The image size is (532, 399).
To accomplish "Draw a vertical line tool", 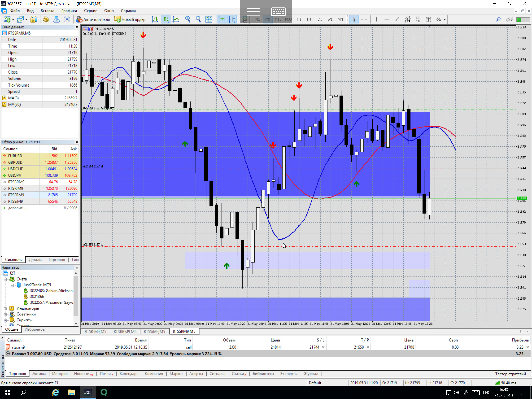I will [376, 19].
